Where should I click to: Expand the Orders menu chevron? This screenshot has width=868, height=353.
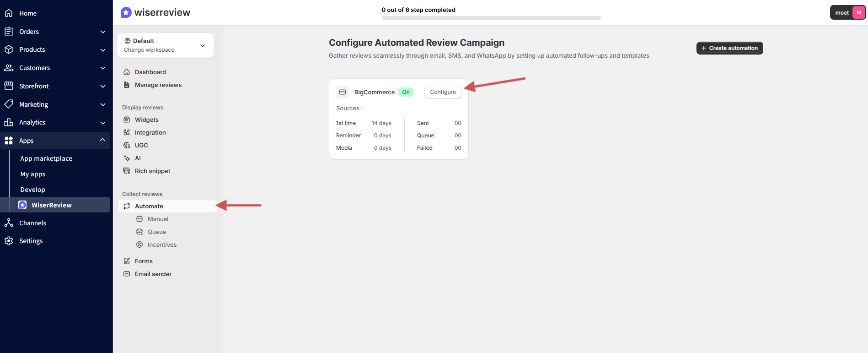tap(103, 32)
